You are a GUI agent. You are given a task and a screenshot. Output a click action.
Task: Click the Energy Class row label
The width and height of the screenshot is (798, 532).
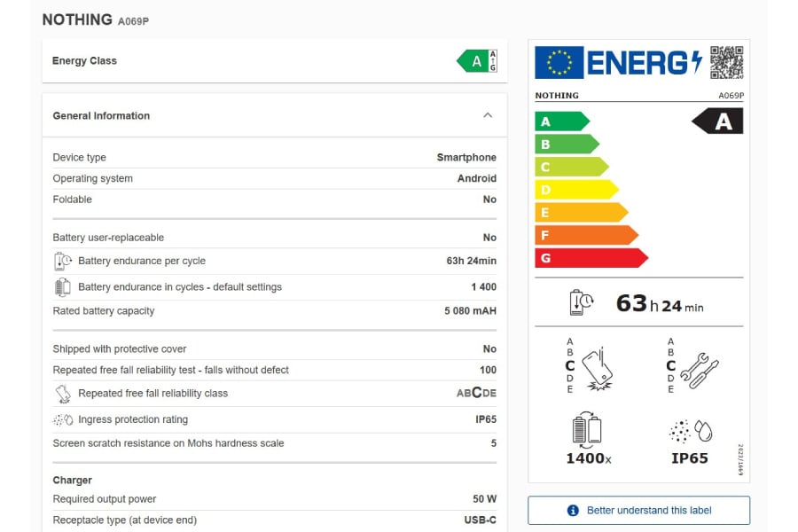(x=84, y=61)
